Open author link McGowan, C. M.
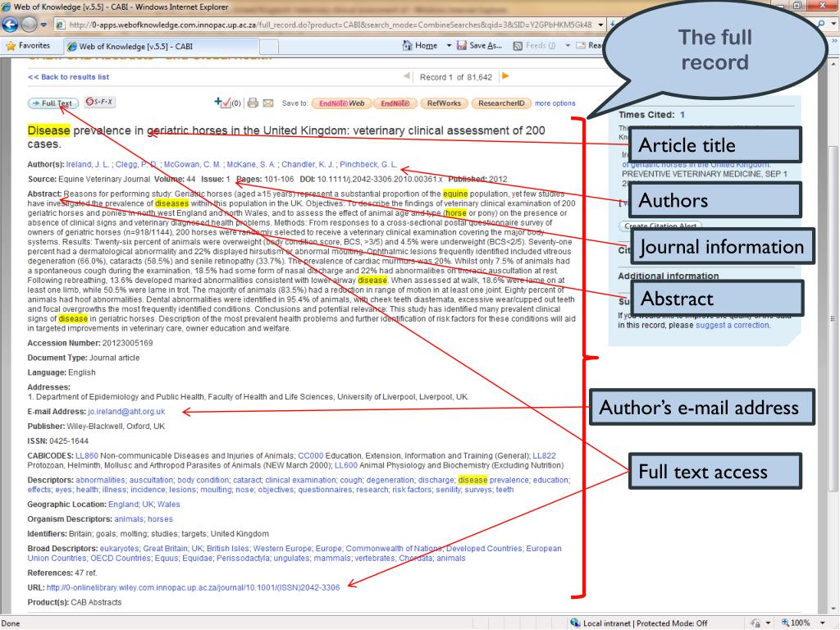Image resolution: width=840 pixels, height=630 pixels. (x=192, y=164)
